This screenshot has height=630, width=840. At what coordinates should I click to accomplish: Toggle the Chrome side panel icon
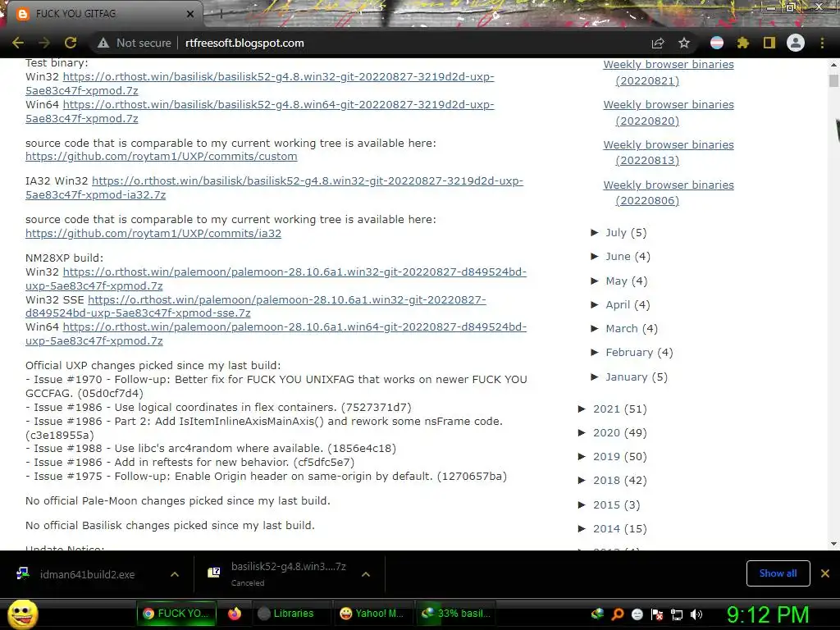click(x=769, y=43)
